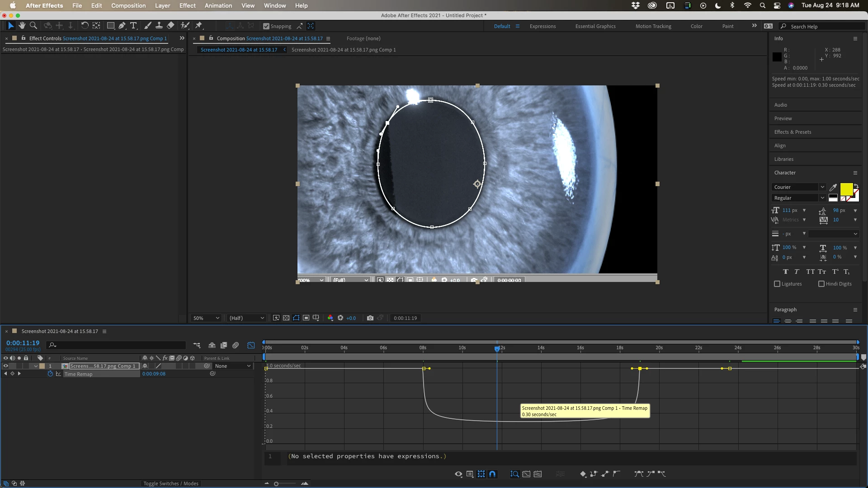The height and width of the screenshot is (488, 868).
Task: Open the Composition menu
Action: [128, 5]
